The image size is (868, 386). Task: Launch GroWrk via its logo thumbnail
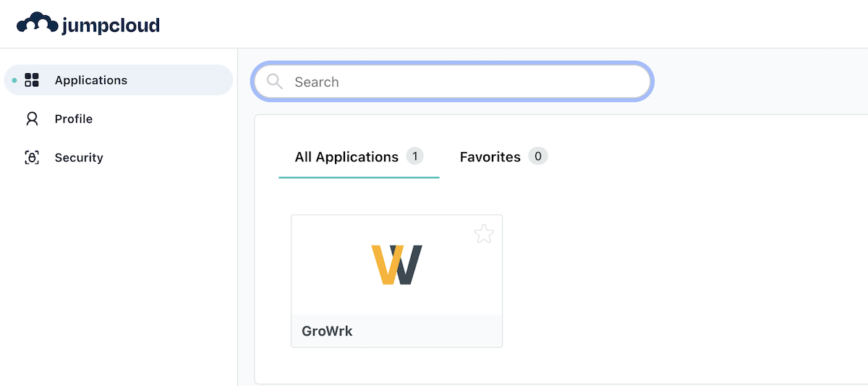pos(396,265)
